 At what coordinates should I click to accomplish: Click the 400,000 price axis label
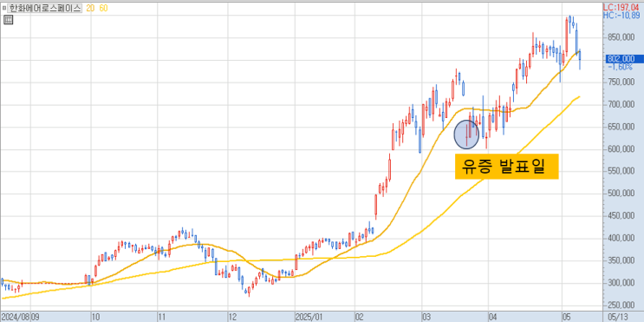click(x=621, y=238)
